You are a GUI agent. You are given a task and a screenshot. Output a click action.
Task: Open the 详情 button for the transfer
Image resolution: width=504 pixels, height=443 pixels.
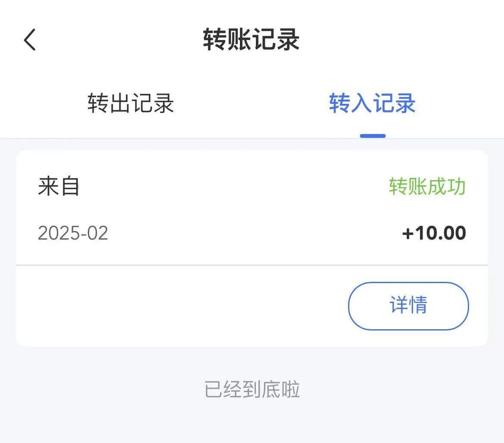click(408, 306)
